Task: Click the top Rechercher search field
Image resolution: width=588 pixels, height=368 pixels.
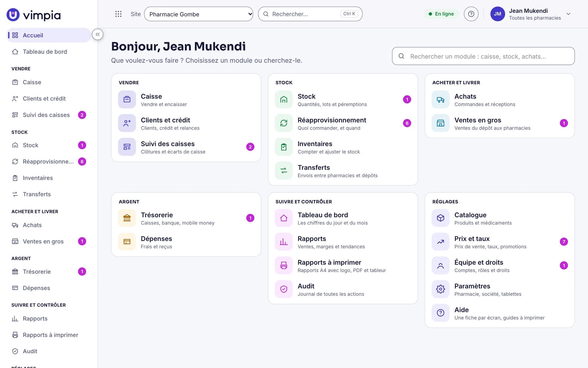Action: pos(310,14)
